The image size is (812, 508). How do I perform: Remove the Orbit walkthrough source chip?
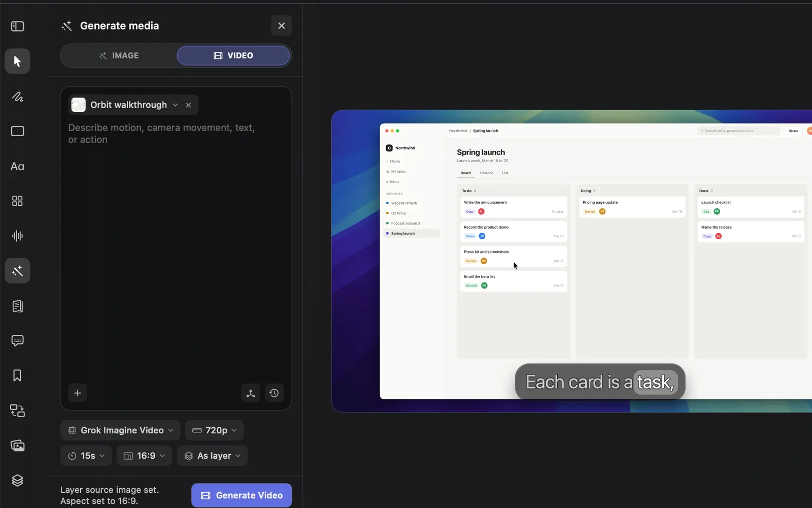pyautogui.click(x=188, y=105)
